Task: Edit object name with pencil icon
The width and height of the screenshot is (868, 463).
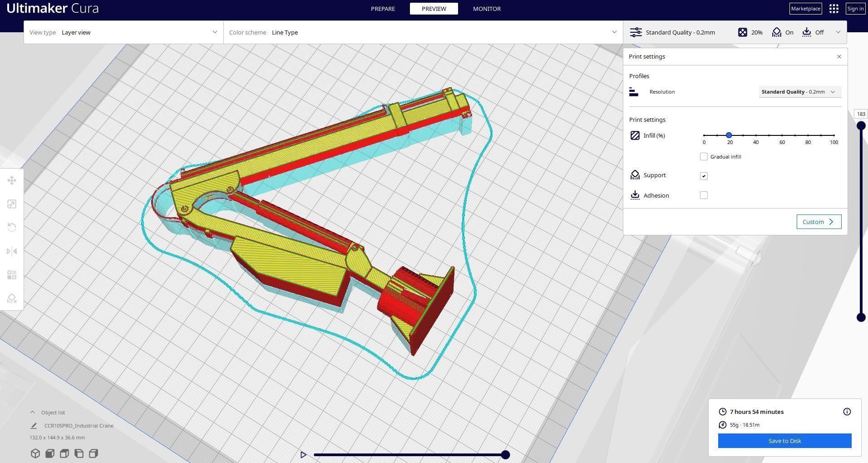Action: pyautogui.click(x=34, y=426)
